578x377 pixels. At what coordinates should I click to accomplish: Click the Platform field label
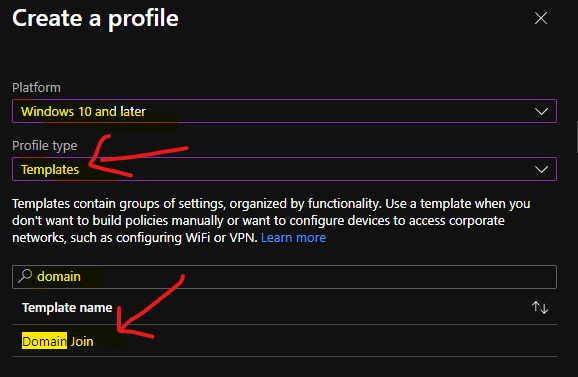(x=36, y=88)
